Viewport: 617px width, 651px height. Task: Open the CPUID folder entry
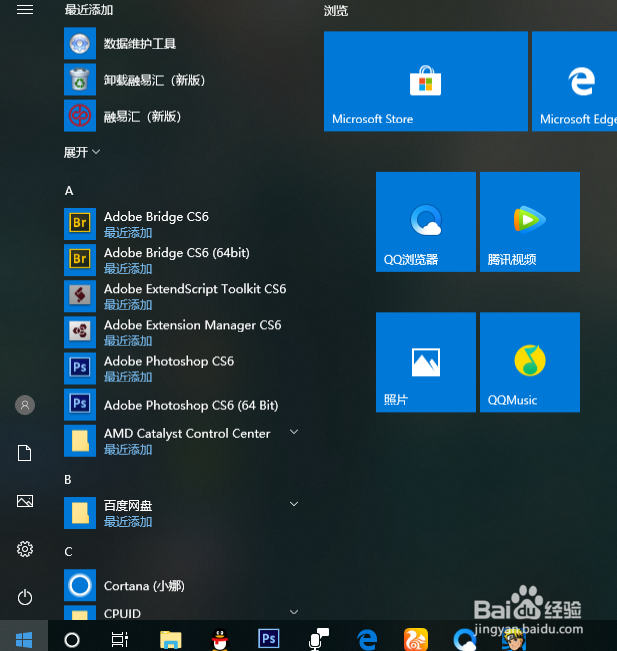click(x=183, y=613)
